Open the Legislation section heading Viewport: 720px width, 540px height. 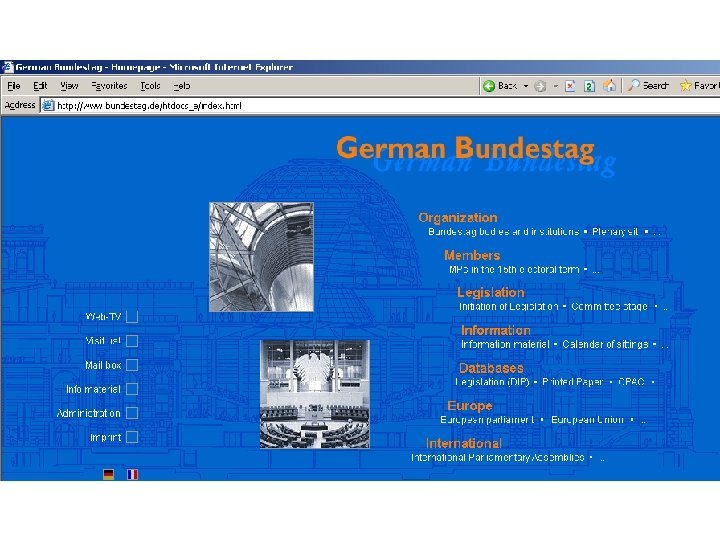491,292
